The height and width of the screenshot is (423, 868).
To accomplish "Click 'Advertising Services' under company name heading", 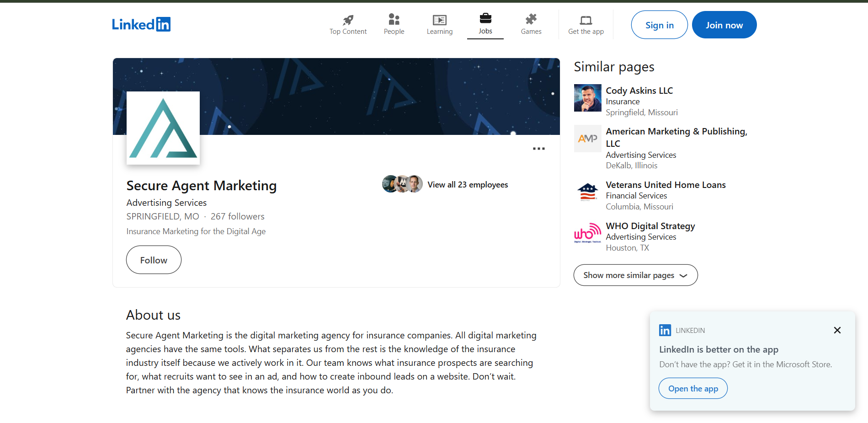I will click(x=167, y=203).
